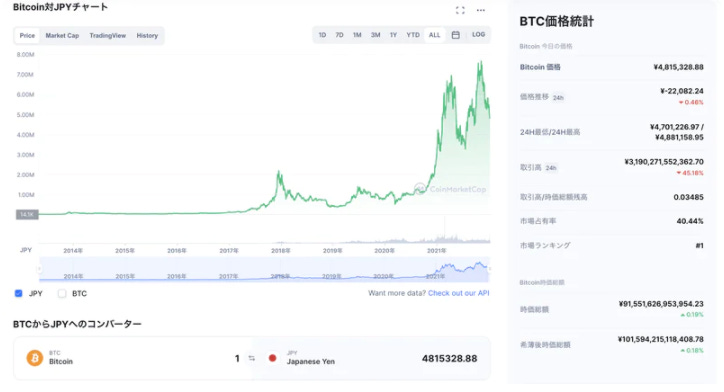
Task: Toggle LOG scale on chart
Action: pyautogui.click(x=478, y=35)
